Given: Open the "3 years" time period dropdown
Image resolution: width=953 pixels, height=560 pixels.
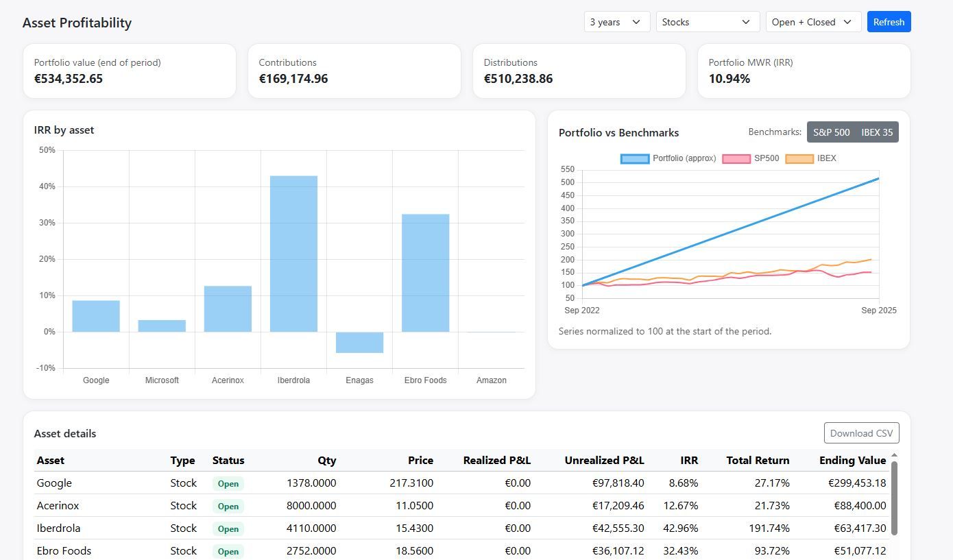Looking at the screenshot, I should [x=615, y=21].
